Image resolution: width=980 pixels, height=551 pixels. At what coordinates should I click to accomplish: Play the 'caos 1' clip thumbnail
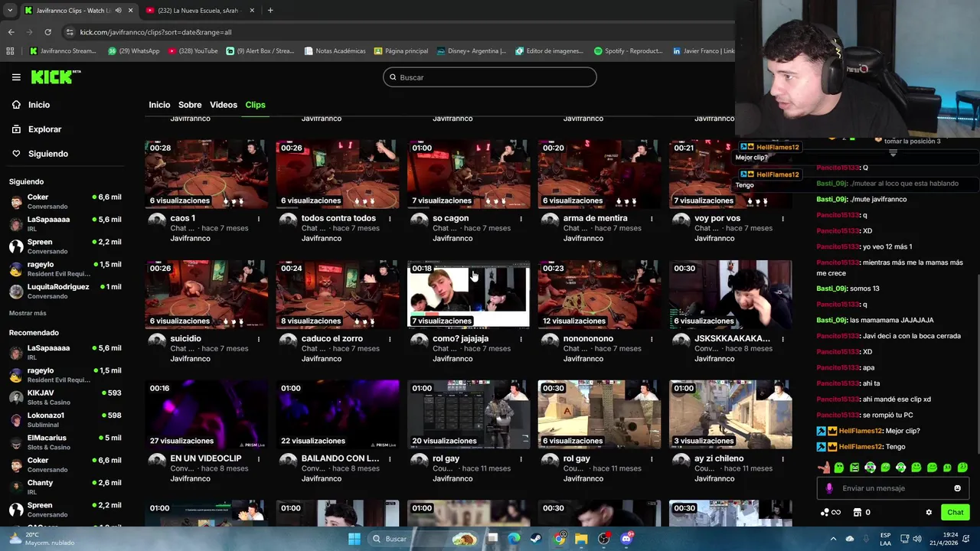coord(207,174)
